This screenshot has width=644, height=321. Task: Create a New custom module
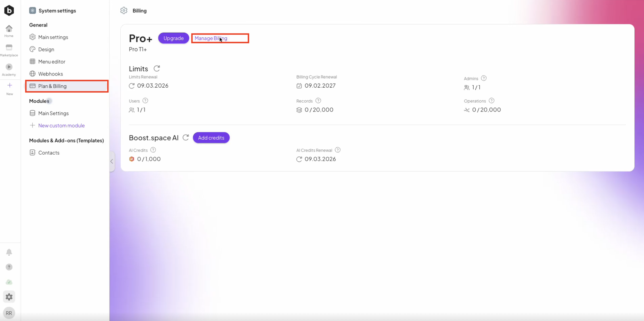coord(61,125)
